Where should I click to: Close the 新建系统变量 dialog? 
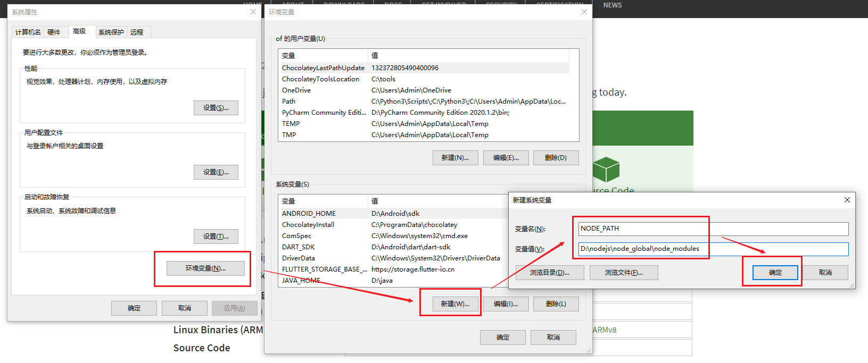click(x=847, y=200)
